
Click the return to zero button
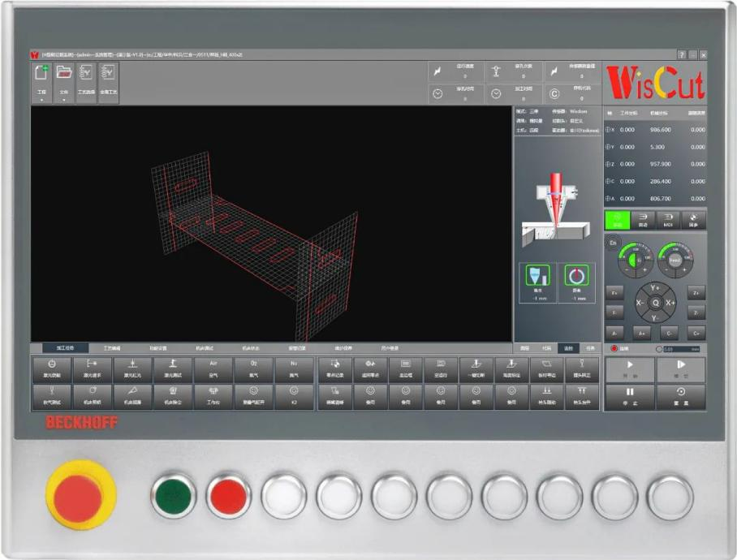point(370,370)
